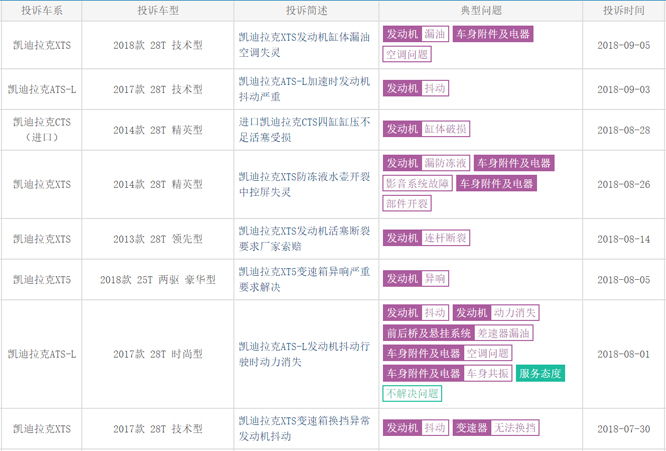The image size is (666, 451).
Task: Open complaint link 凯迪拉克XTS变速箱换挡异常发动机抖动
Action: (304, 428)
